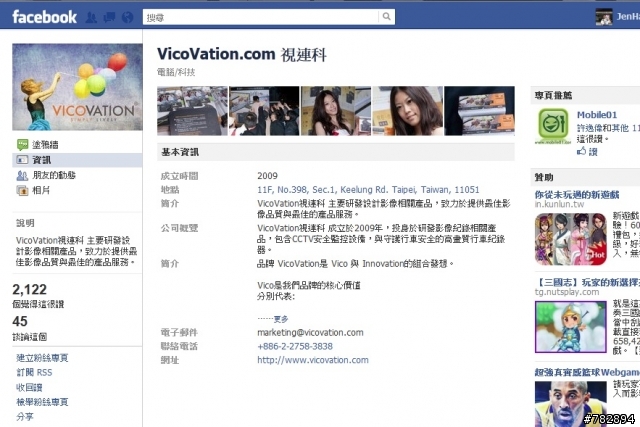Open second photo thumbnail with crowd

point(264,111)
